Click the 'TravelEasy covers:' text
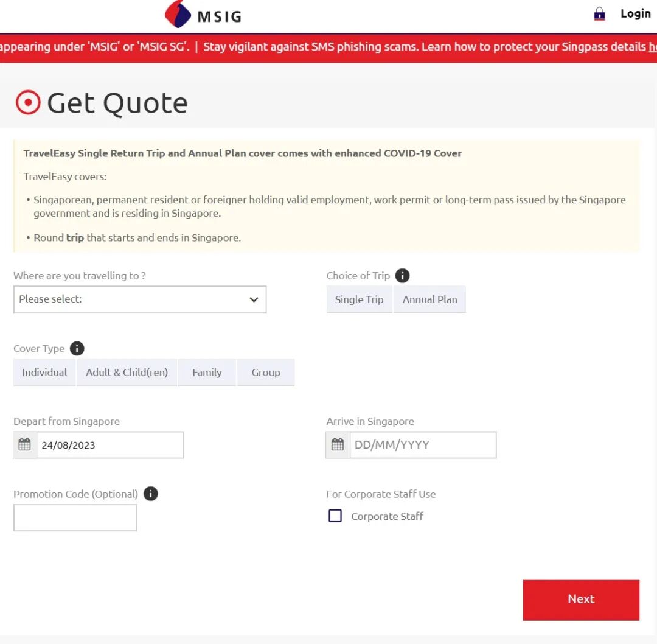 click(x=65, y=177)
